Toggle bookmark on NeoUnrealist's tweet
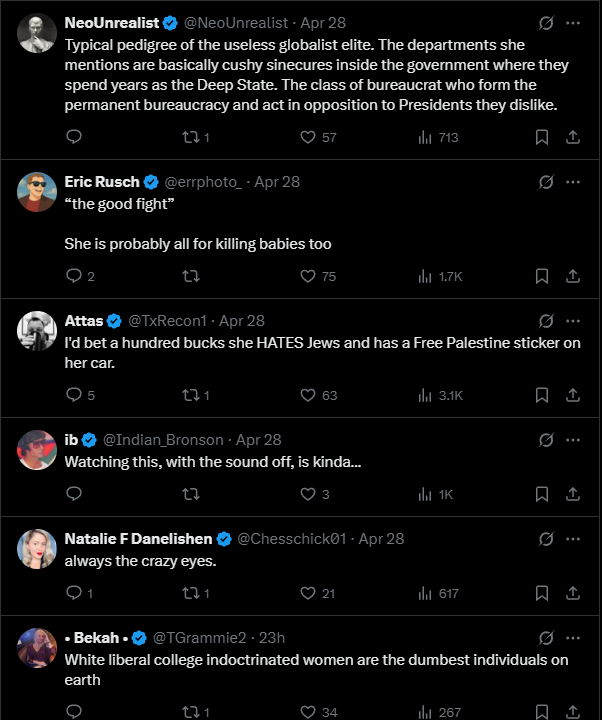This screenshot has width=602, height=720. pos(542,137)
